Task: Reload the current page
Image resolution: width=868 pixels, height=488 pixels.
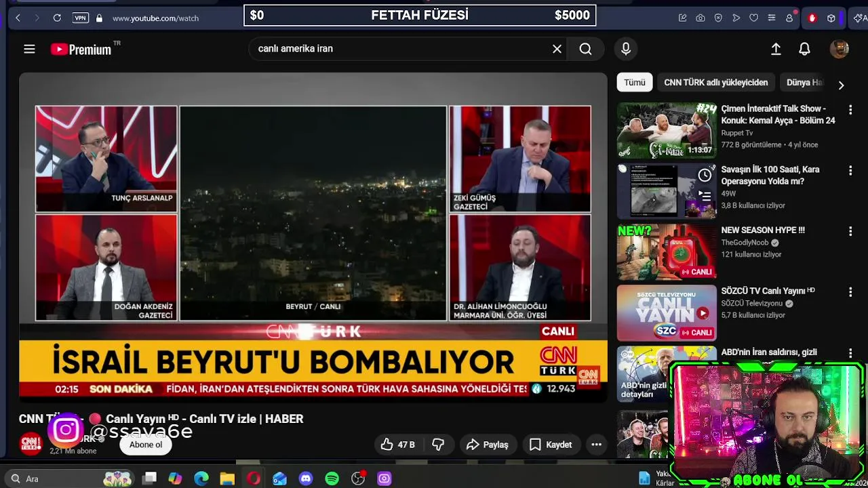Action: pos(57,18)
